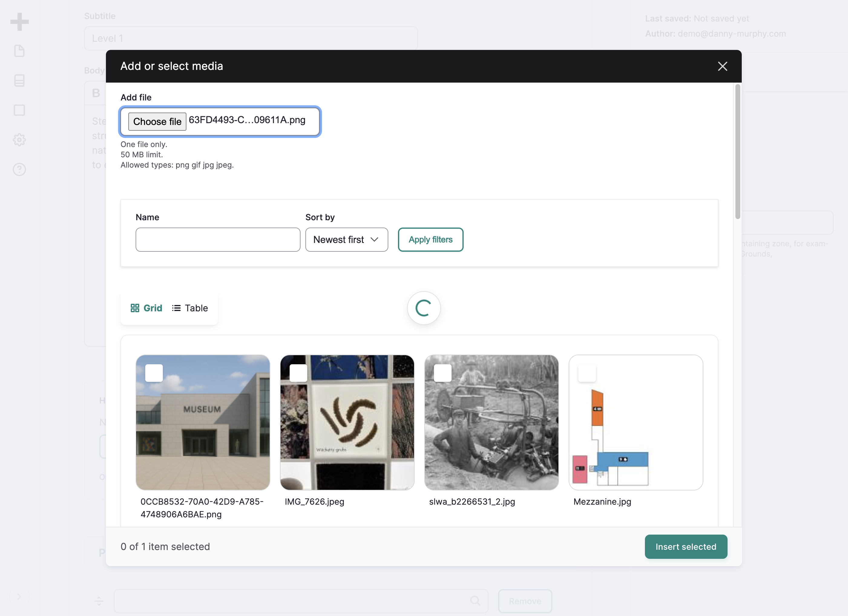
Task: Expand sidebar with the bottom chevron icon
Action: [x=19, y=596]
